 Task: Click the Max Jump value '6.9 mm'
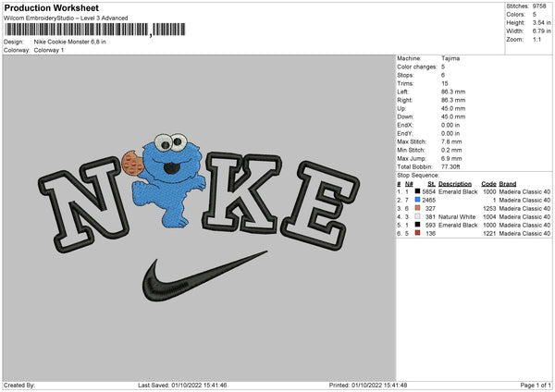[x=451, y=158]
